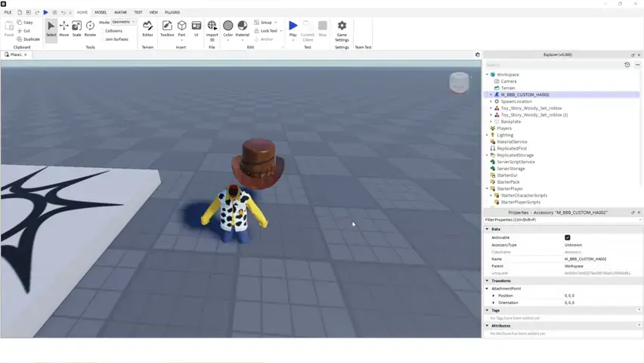Image resolution: width=644 pixels, height=363 pixels.
Task: Activate the Move tool
Action: [63, 29]
